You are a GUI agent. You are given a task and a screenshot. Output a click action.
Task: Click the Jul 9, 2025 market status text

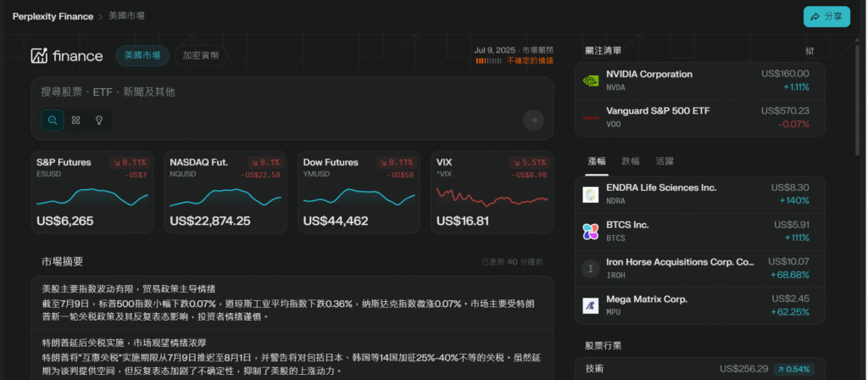(513, 50)
